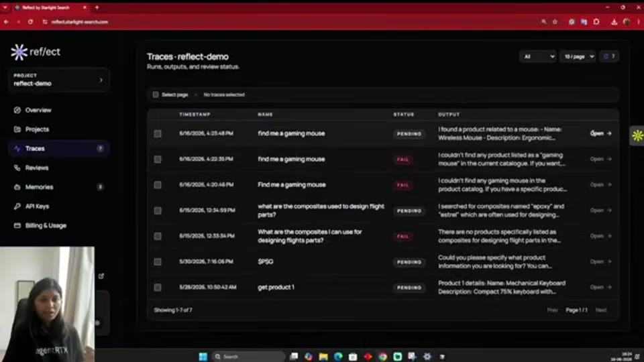Open the 10 / page size dropdown
This screenshot has height=362, width=644.
578,56
